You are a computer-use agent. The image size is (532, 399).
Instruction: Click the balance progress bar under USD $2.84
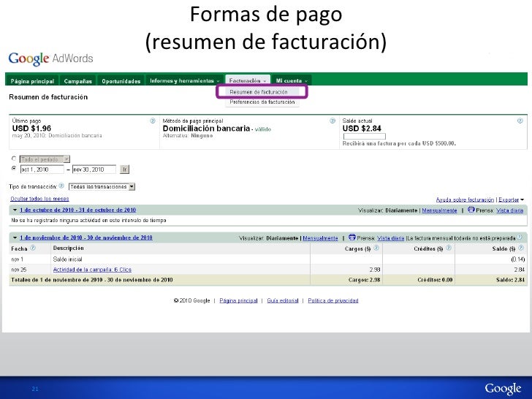[x=365, y=137]
